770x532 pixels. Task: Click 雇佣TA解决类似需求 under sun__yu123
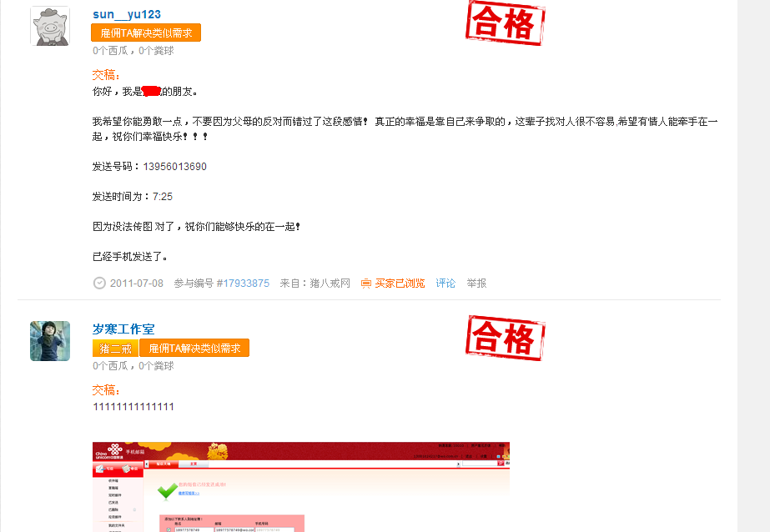pos(146,33)
